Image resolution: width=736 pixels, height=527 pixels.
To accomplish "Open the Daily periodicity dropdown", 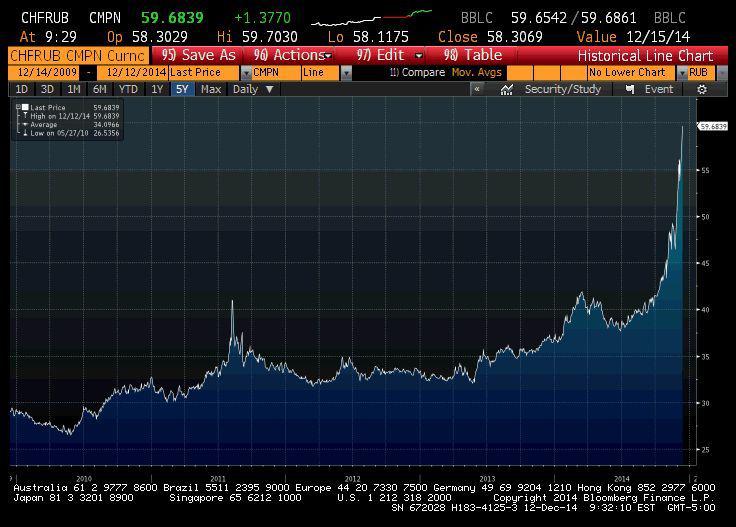I will 253,89.
